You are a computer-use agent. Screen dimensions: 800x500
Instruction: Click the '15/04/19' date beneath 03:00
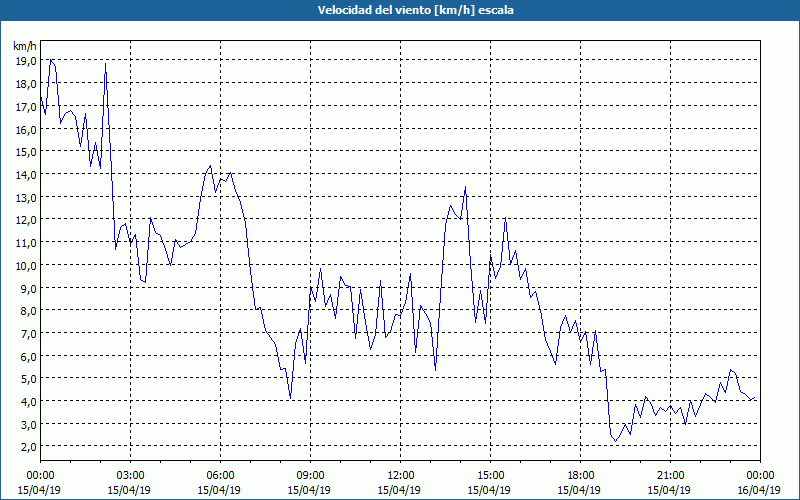point(129,490)
